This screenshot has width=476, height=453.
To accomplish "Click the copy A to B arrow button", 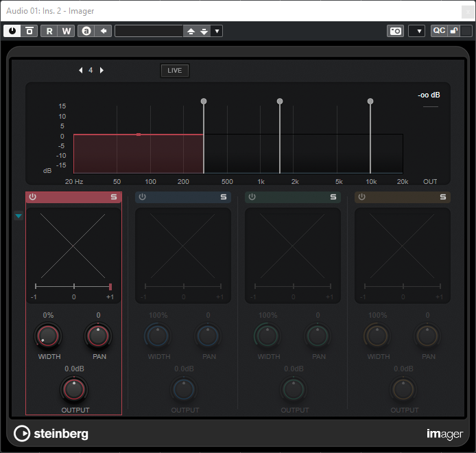I will tap(104, 31).
